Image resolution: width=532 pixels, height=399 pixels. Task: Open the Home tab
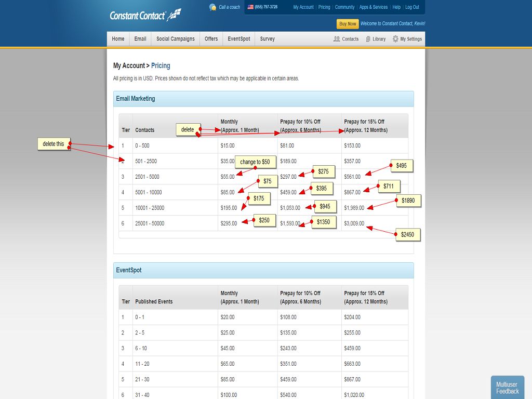[x=118, y=38]
